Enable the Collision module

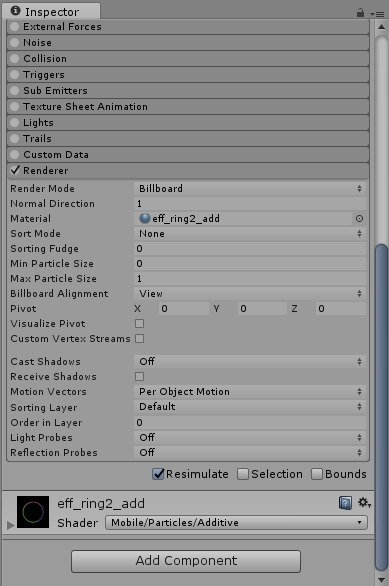15,59
